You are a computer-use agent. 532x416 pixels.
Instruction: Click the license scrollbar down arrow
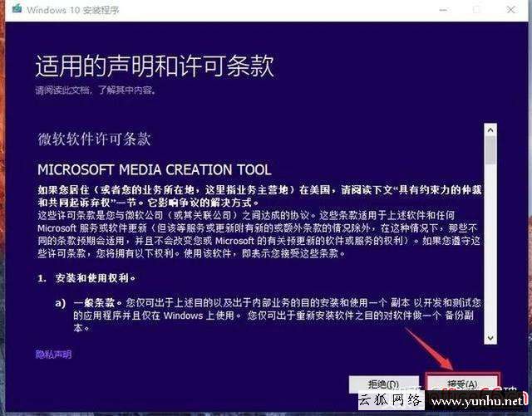pos(490,338)
